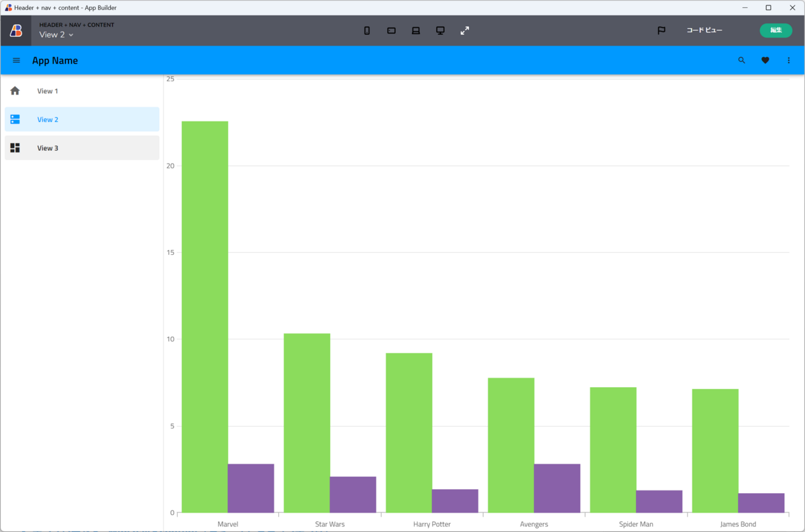Click the green Marvel bar
805x532 pixels.
(205, 317)
